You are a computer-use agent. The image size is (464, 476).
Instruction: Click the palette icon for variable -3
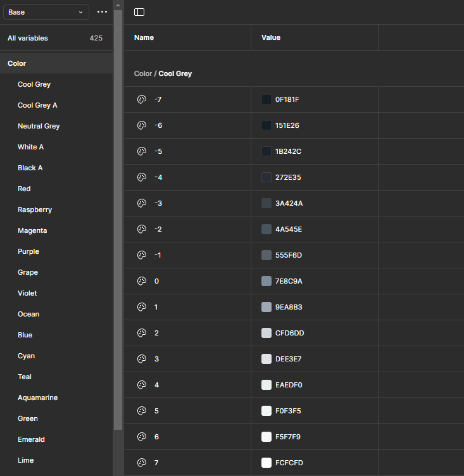click(x=142, y=203)
